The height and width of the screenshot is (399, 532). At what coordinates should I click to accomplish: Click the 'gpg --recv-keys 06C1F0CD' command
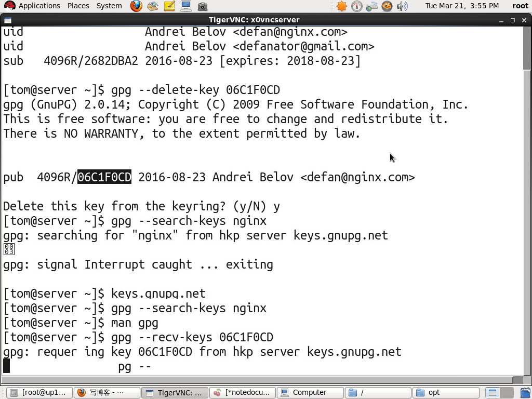coord(192,337)
